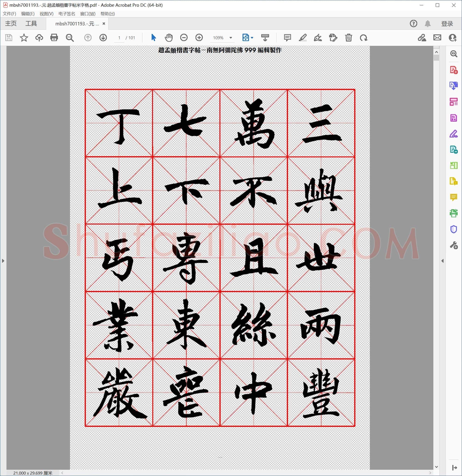
Task: Open the Export PDF sidebar tool
Action: [453, 86]
